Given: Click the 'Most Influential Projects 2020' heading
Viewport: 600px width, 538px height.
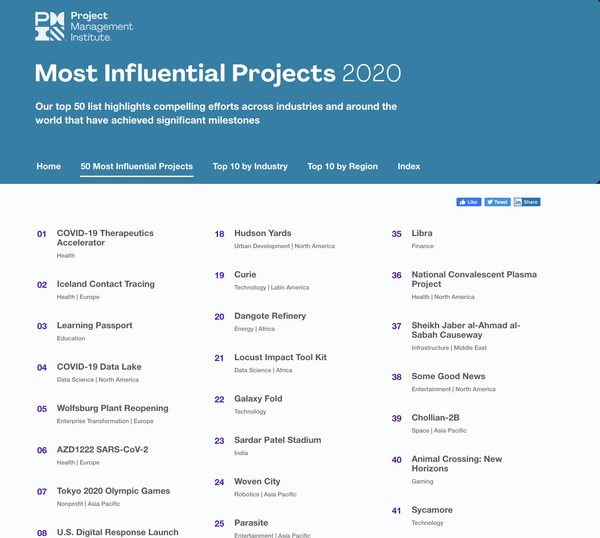Looking at the screenshot, I should point(218,73).
